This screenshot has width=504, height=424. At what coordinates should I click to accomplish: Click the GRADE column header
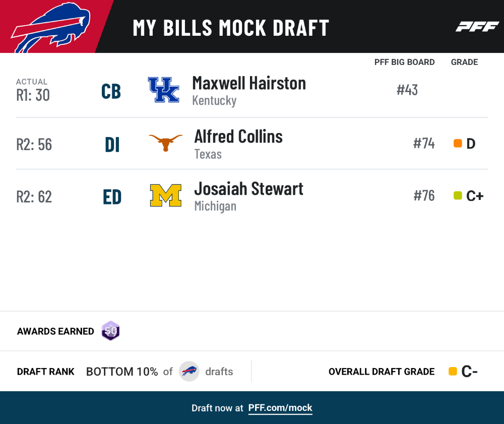[464, 62]
